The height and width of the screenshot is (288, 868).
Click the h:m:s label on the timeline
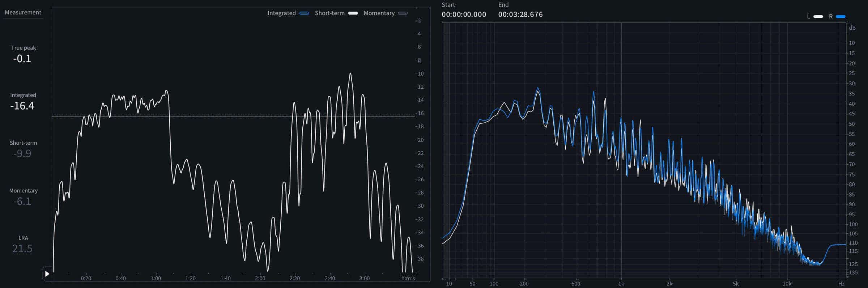click(x=408, y=279)
